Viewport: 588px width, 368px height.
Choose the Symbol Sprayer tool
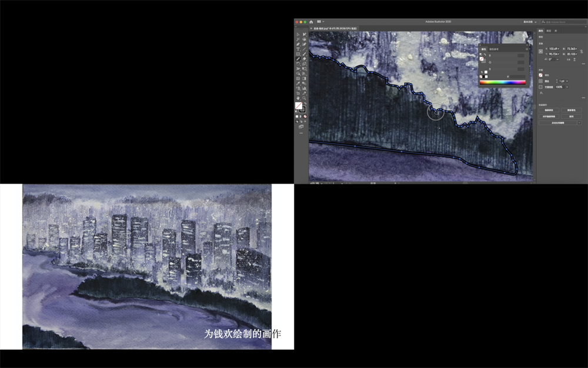(298, 88)
